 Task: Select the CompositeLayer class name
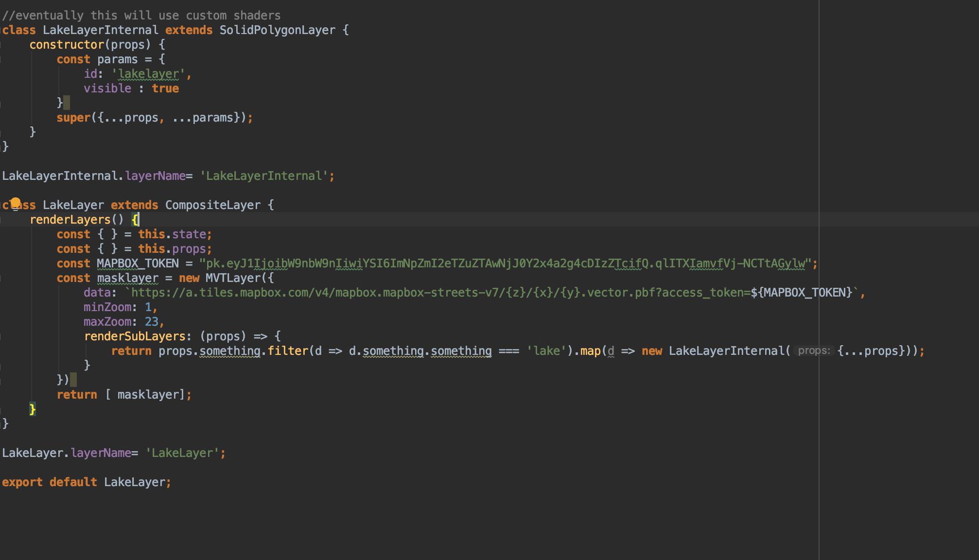pos(212,205)
